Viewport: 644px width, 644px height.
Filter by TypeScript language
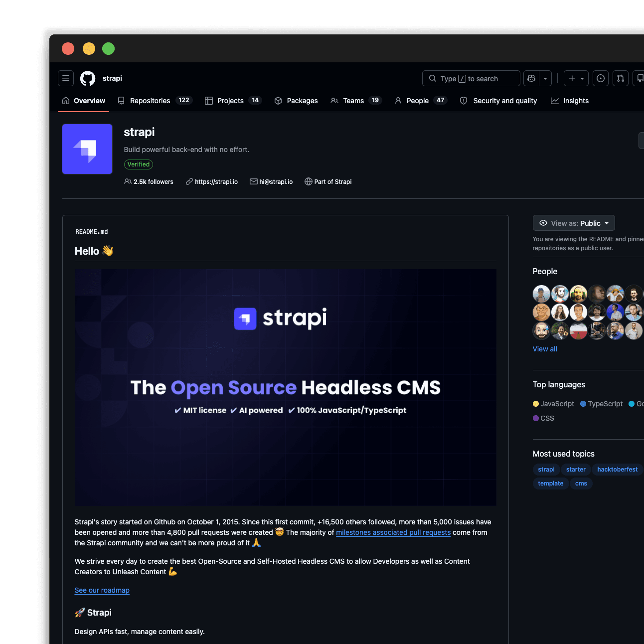601,404
